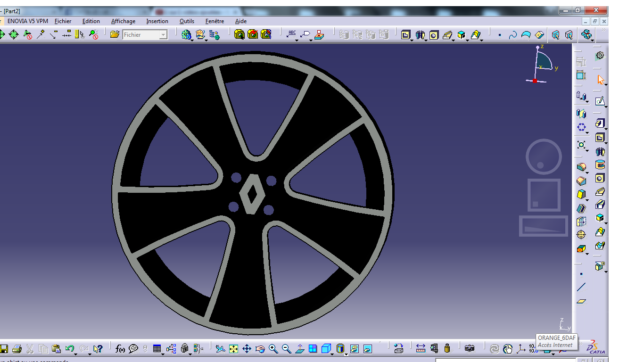Expand the globe-and-gears icon's dropdown arrow
Image resolution: width=644 pixels, height=362 pixels.
pyautogui.click(x=192, y=40)
